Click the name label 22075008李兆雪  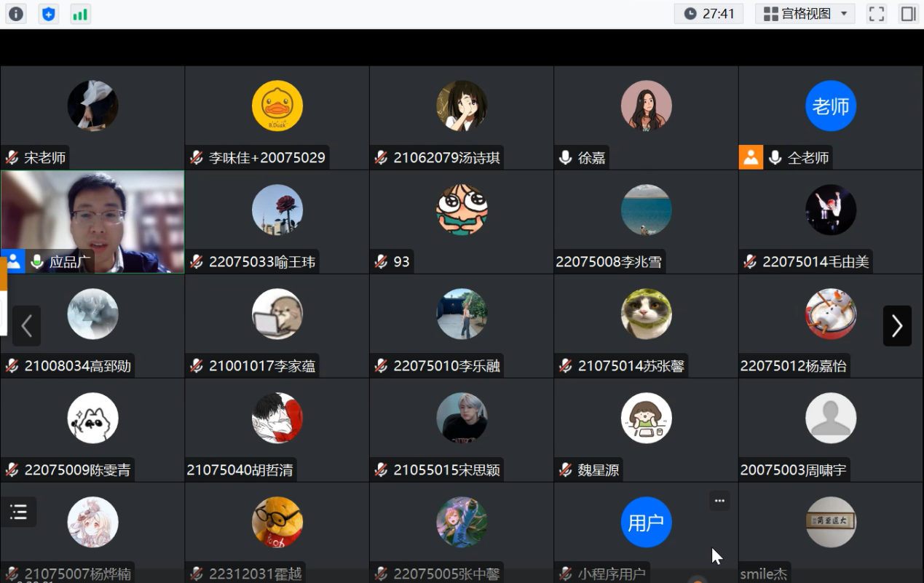pos(609,262)
